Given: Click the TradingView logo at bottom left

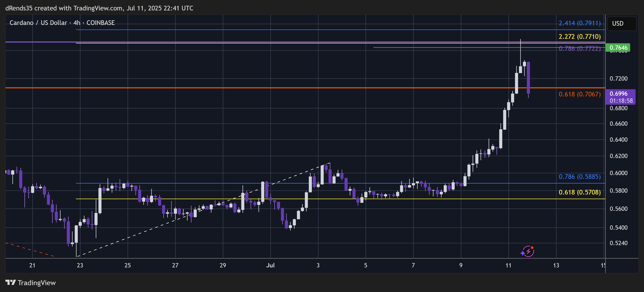Looking at the screenshot, I should 31,283.
